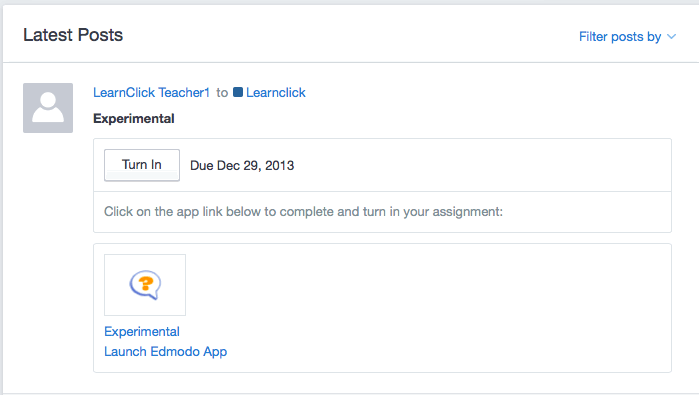Open the Experimental app link

[x=142, y=331]
